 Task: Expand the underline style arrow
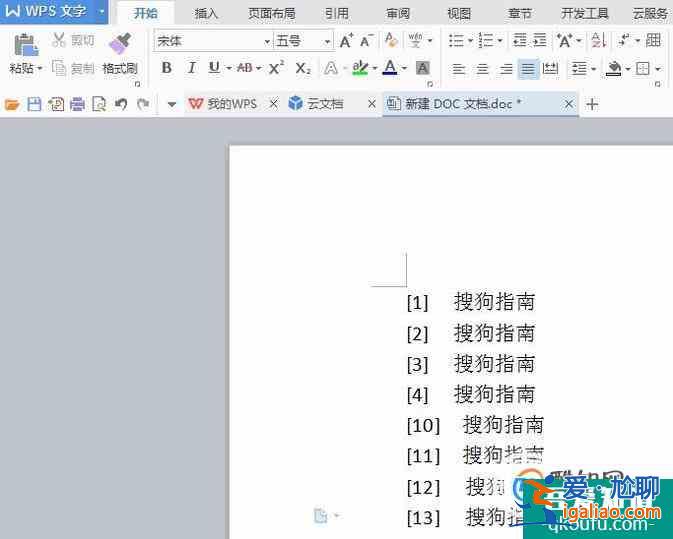(x=228, y=68)
